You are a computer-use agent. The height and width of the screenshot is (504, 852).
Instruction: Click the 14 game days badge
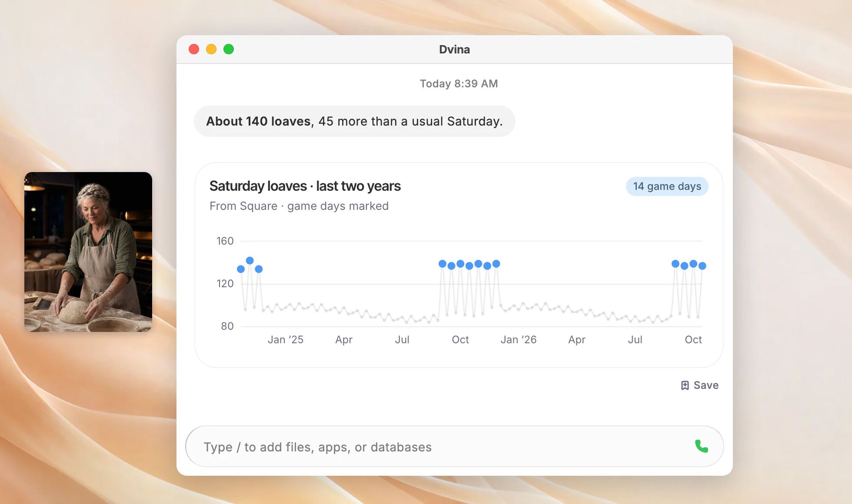[x=667, y=186]
